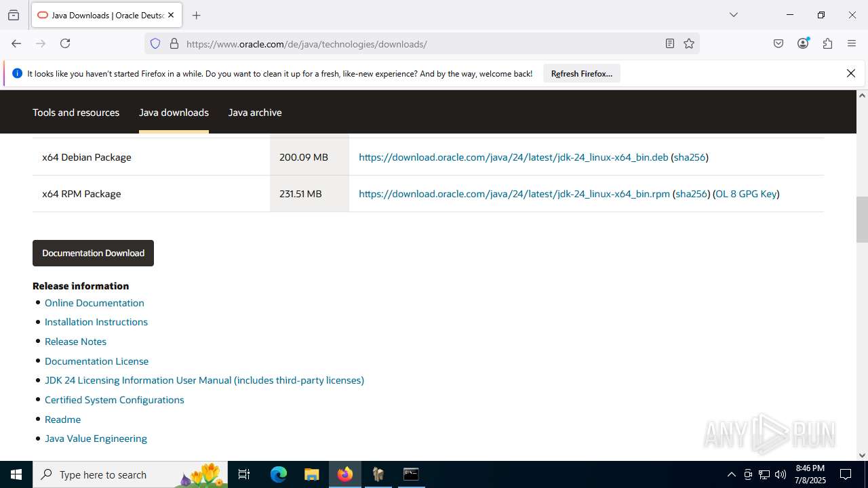Open Certified System Configurations link

tap(115, 400)
